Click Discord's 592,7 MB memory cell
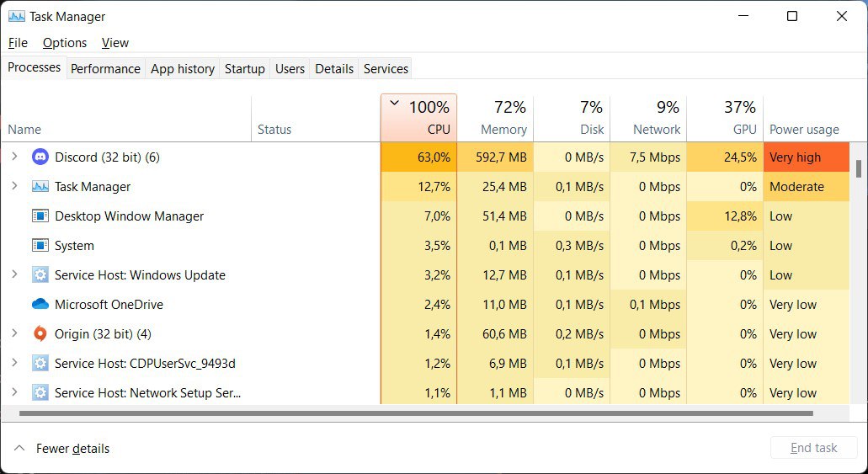This screenshot has width=868, height=474. 495,157
